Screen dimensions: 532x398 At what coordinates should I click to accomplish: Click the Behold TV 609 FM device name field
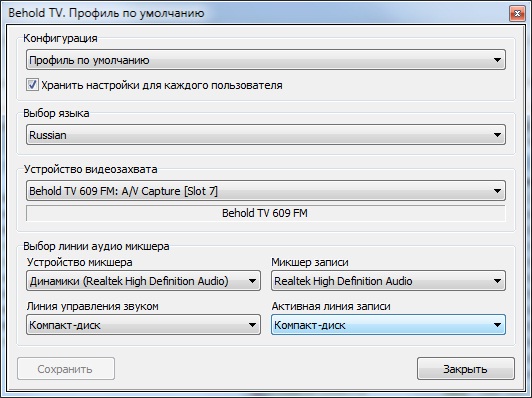[266, 213]
